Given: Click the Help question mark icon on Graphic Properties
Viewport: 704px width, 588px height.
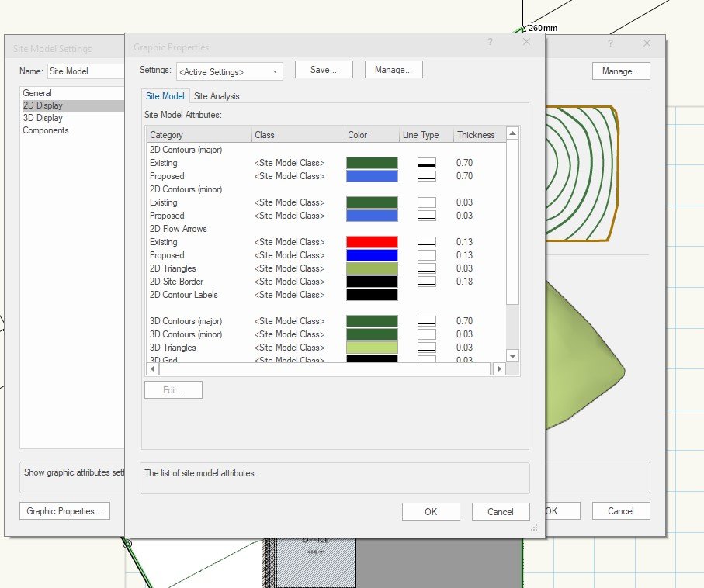Looking at the screenshot, I should click(x=490, y=43).
